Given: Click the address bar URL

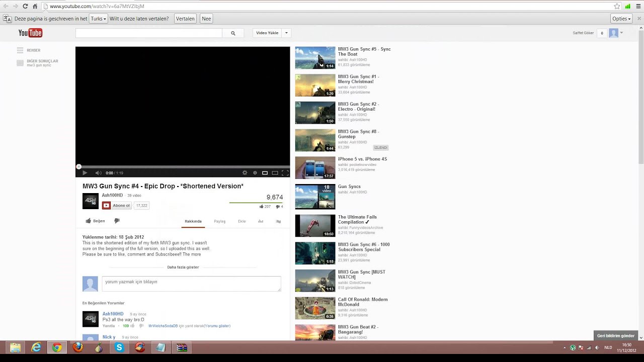Looking at the screenshot, I should (x=97, y=6).
